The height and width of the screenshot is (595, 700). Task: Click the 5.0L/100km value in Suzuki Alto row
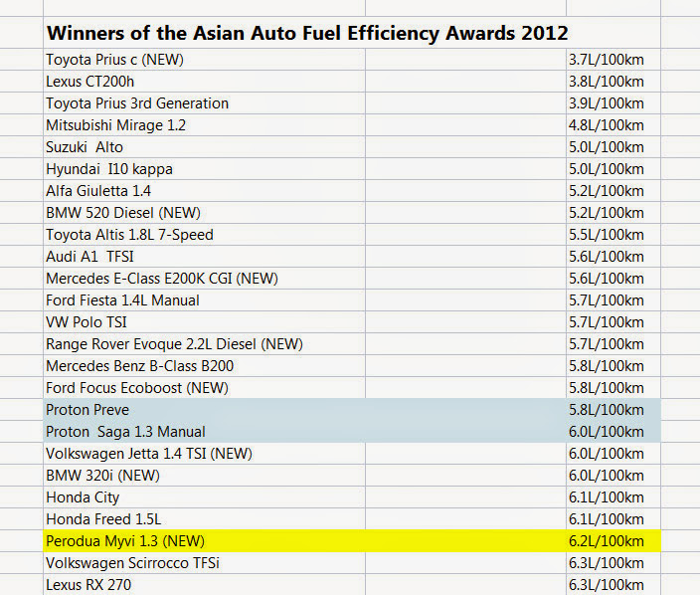click(613, 147)
